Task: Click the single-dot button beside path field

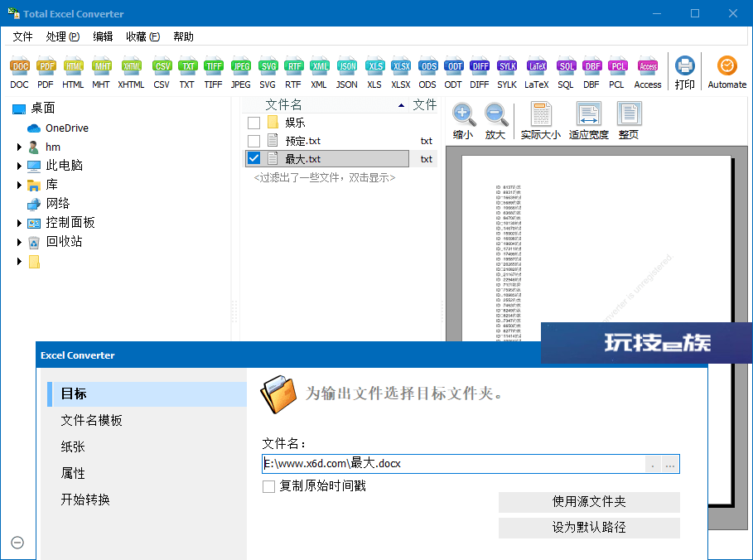Action: click(x=653, y=464)
